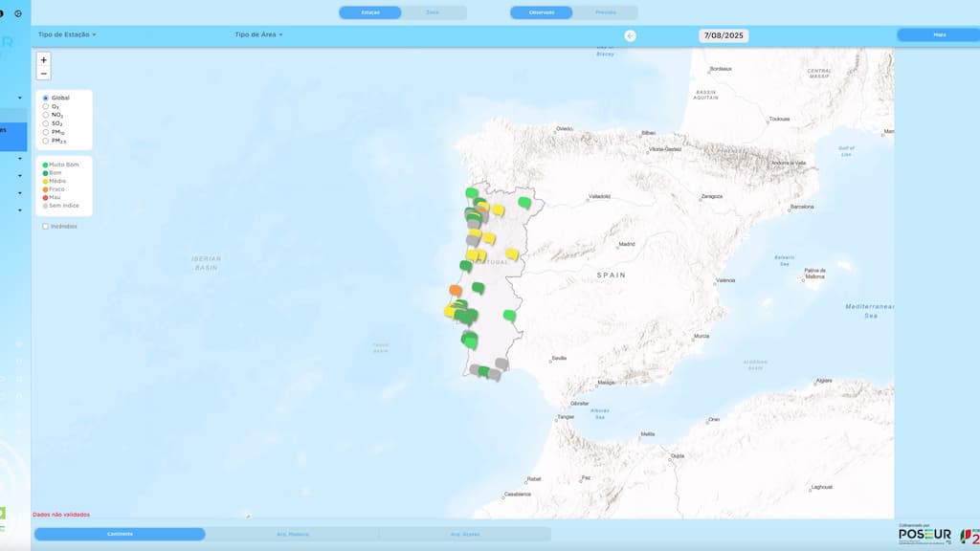The height and width of the screenshot is (551, 980).
Task: Click the clock icon in top-left corner
Action: click(x=18, y=13)
